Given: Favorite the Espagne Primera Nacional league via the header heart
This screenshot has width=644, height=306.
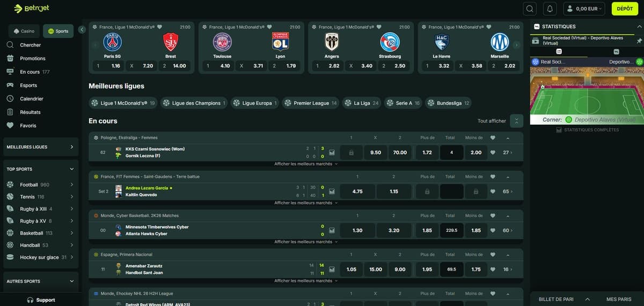Looking at the screenshot, I should 493,254.
